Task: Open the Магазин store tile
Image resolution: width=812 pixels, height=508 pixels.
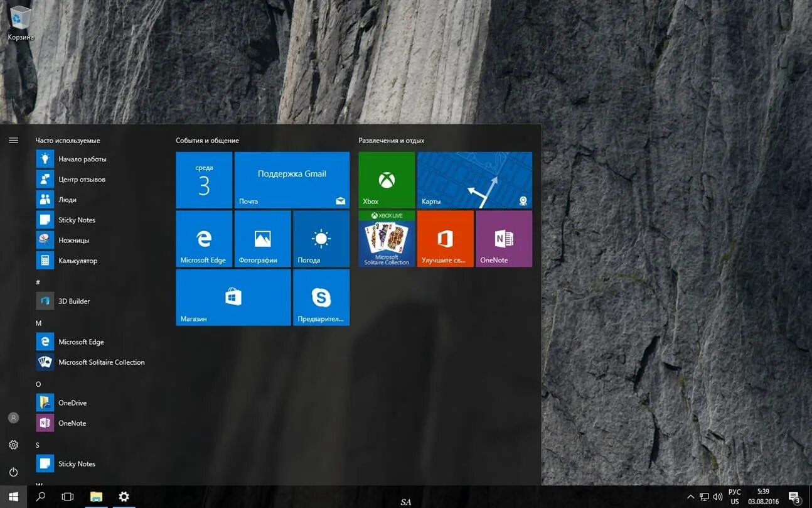Action: [x=233, y=297]
